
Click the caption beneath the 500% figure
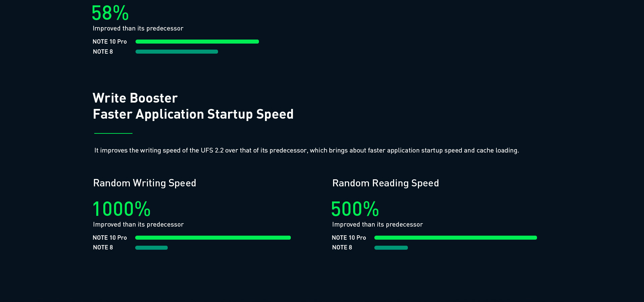377,225
